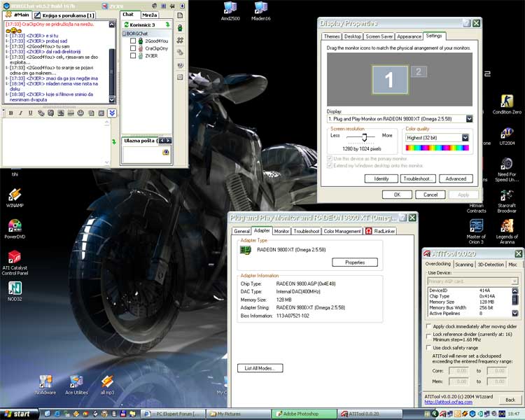Viewport: 525px width, 420px height.
Task: Click the List All Modes button
Action: tap(260, 368)
